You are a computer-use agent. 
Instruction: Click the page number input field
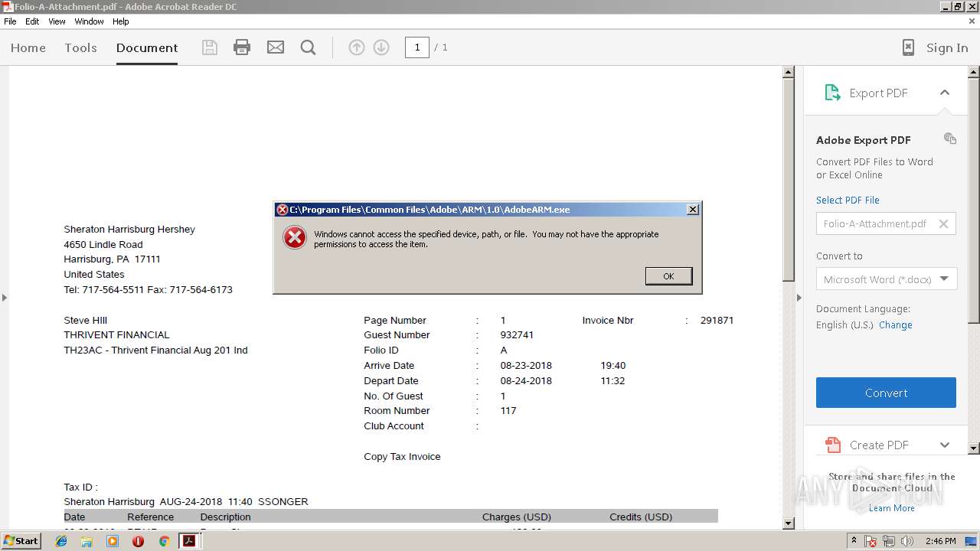click(x=416, y=47)
